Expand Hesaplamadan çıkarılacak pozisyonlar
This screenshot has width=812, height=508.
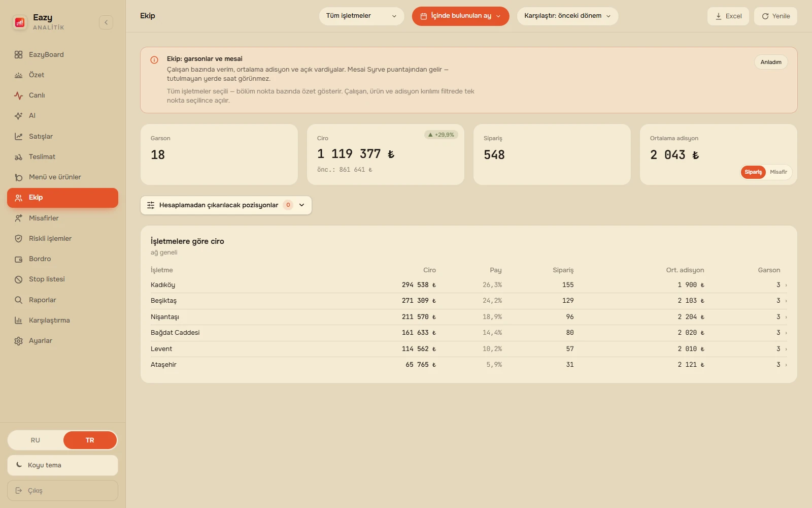(226, 205)
